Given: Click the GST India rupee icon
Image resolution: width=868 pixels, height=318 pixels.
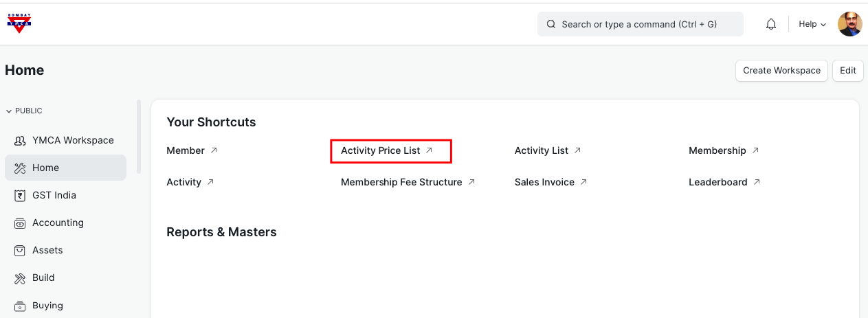Looking at the screenshot, I should [x=20, y=195].
